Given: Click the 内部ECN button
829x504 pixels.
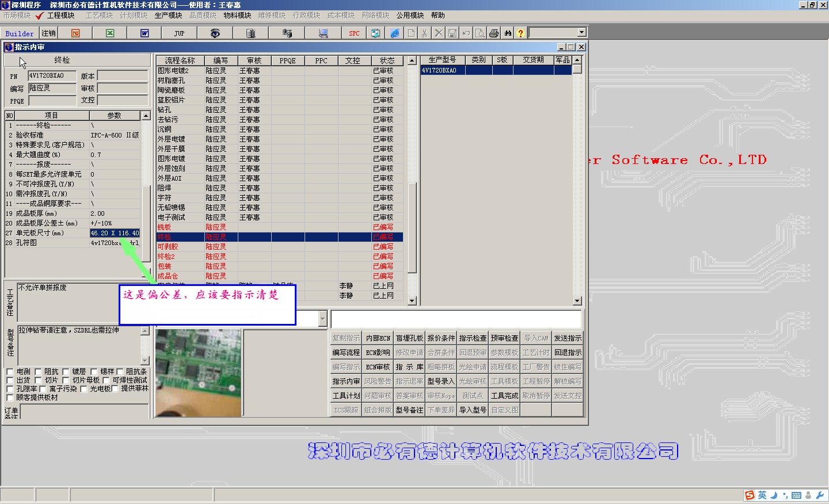Looking at the screenshot, I should pyautogui.click(x=378, y=338).
